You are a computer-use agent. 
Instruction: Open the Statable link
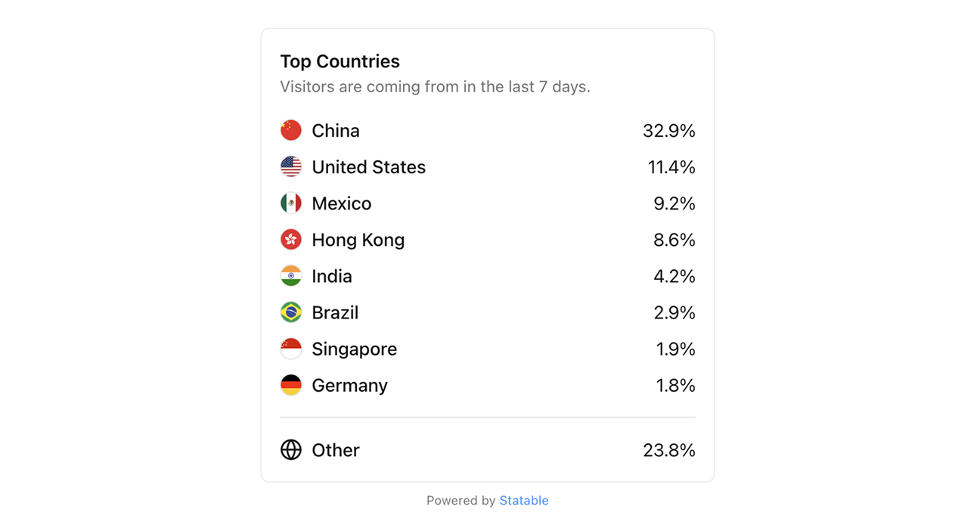(524, 500)
